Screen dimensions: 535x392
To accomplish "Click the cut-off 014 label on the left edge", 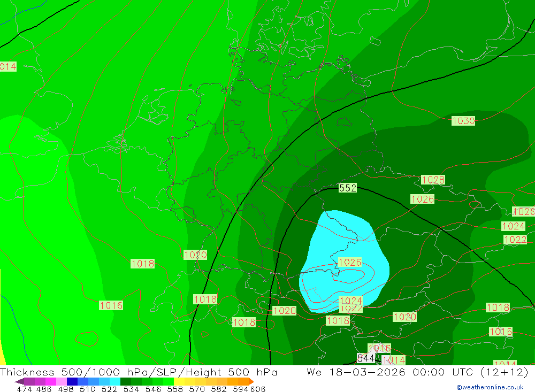I will (x=8, y=66).
